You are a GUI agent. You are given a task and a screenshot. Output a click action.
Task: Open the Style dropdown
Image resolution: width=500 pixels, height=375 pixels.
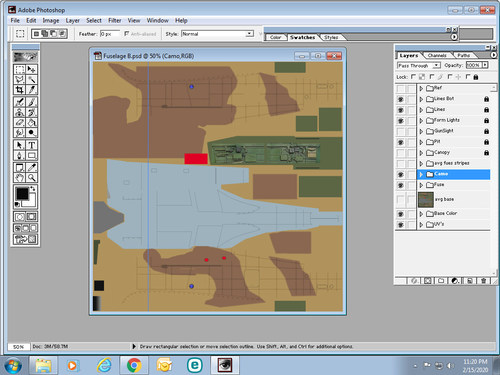[x=217, y=34]
